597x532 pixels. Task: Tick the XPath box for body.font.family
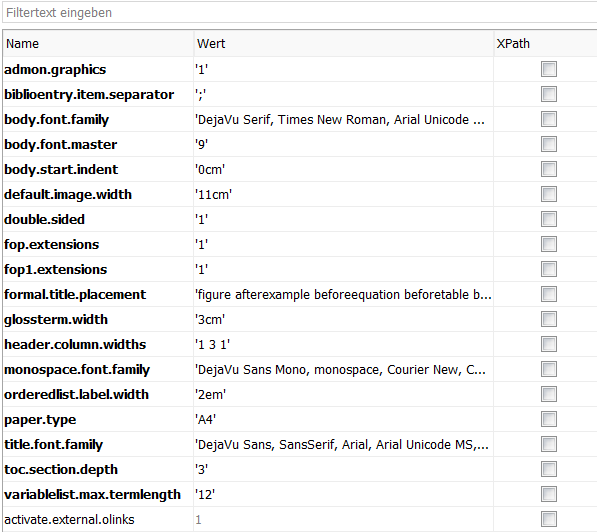pyautogui.click(x=549, y=119)
